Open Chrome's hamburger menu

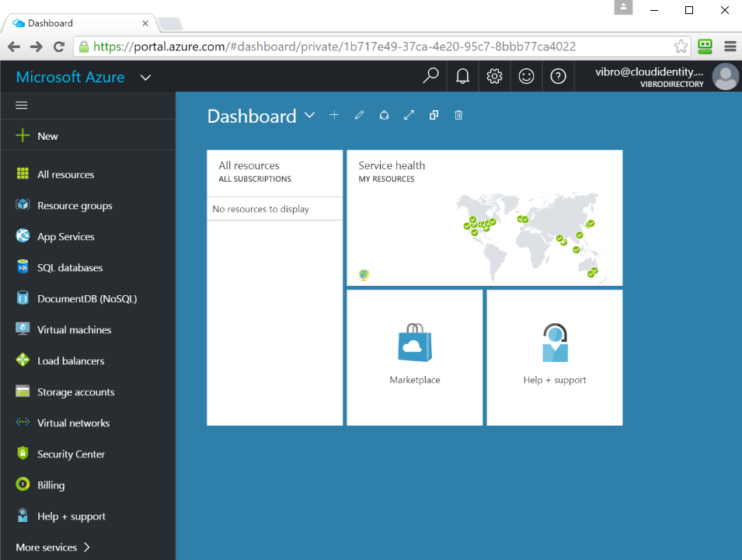[x=730, y=47]
